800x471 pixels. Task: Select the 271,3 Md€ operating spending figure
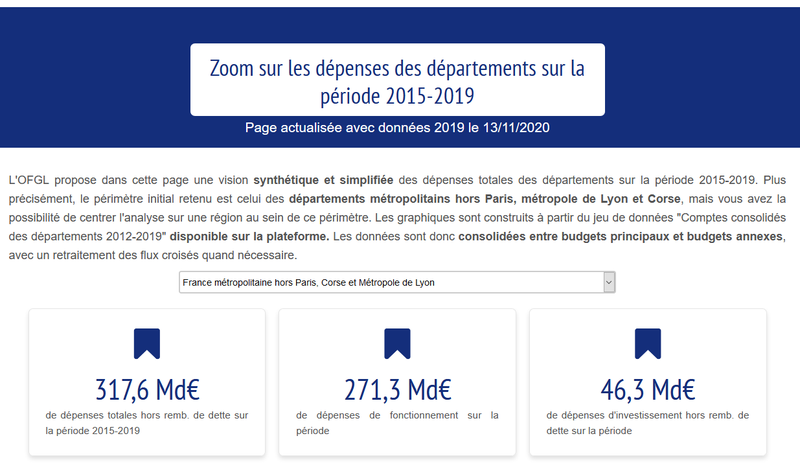tap(397, 389)
